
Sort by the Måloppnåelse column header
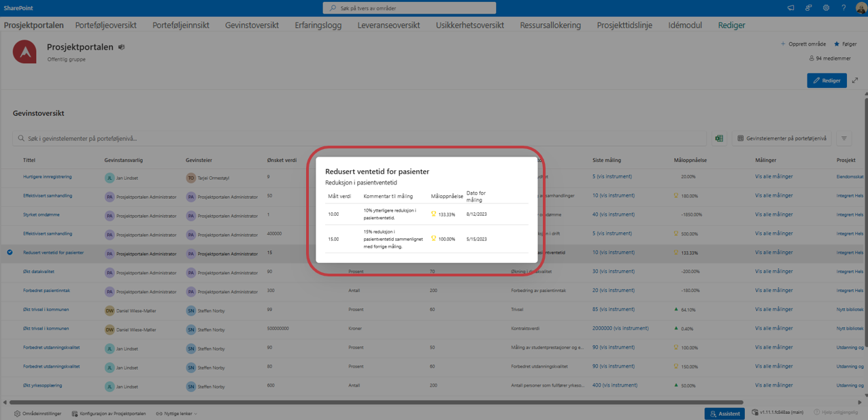coord(690,161)
